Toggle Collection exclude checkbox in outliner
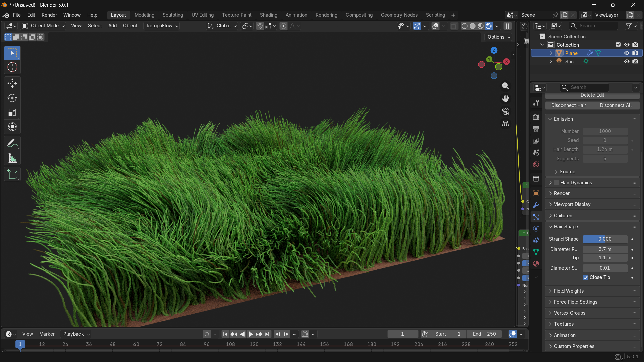 click(618, 45)
